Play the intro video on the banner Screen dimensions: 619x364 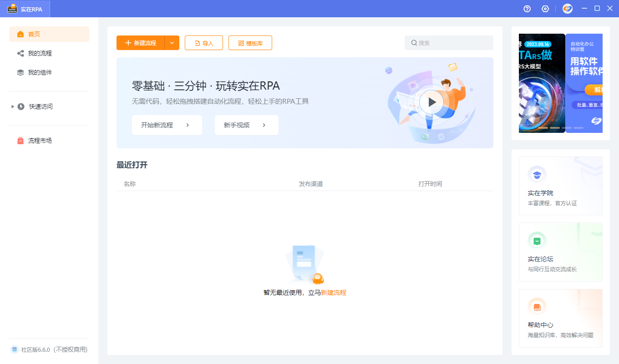(x=431, y=102)
